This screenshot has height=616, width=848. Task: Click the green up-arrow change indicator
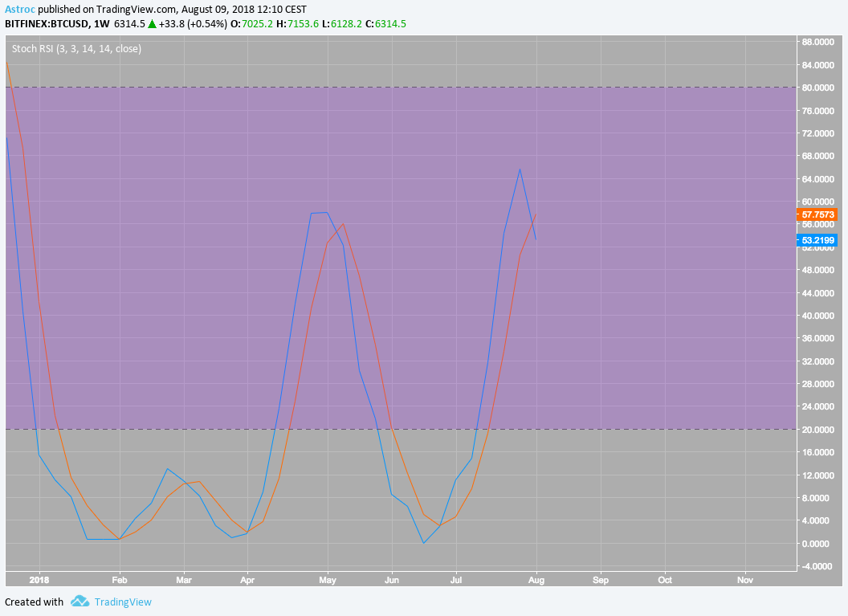pyautogui.click(x=152, y=24)
